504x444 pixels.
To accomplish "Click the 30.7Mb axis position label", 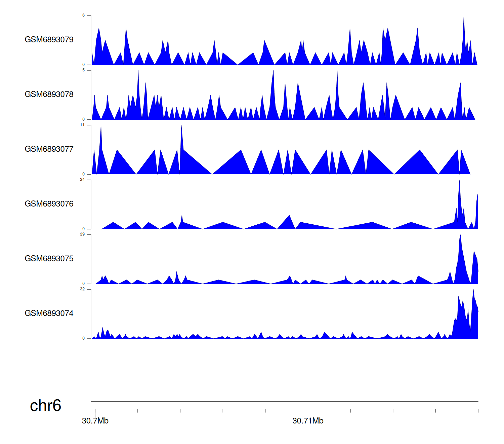I will click(95, 421).
